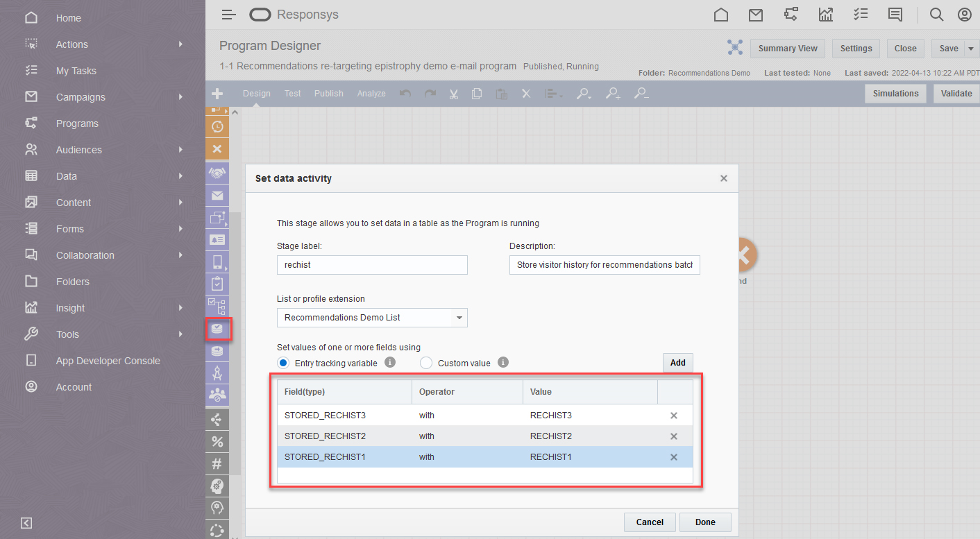The width and height of the screenshot is (980, 539).
Task: Select the Set data activity palette icon
Action: [x=217, y=329]
